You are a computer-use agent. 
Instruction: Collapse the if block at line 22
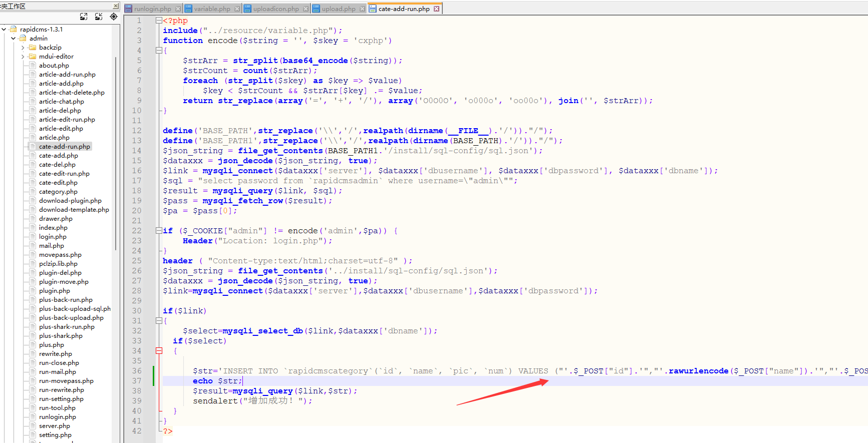click(x=159, y=231)
